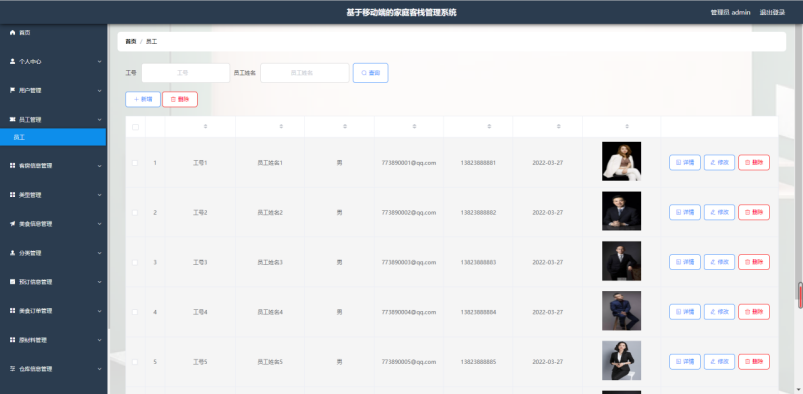Image resolution: width=803 pixels, height=394 pixels.
Task: Click the sort arrows in second column header
Action: tap(281, 126)
